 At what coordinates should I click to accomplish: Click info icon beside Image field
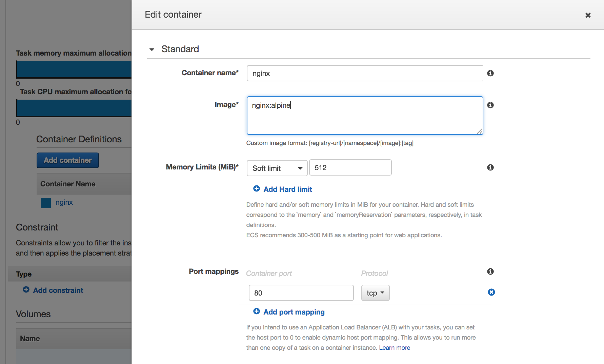click(490, 105)
